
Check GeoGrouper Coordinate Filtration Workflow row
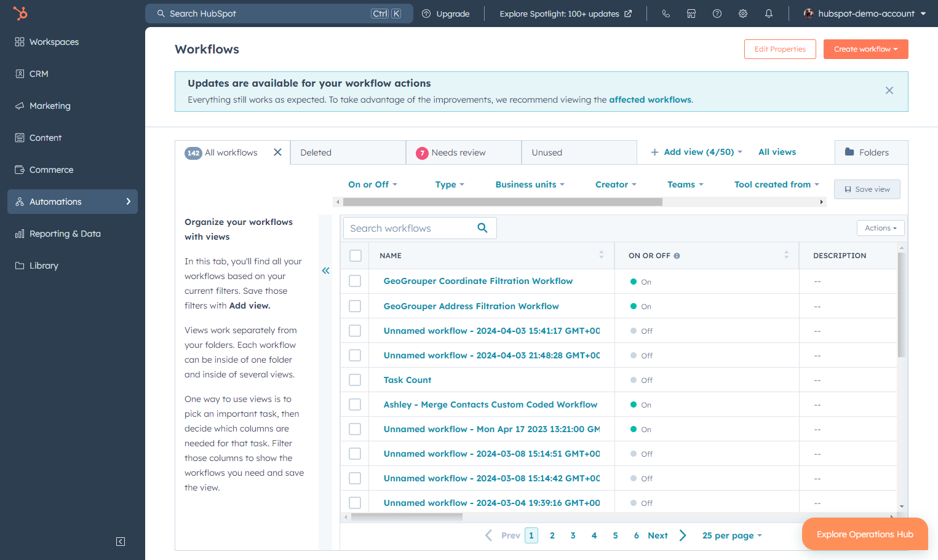[355, 281]
